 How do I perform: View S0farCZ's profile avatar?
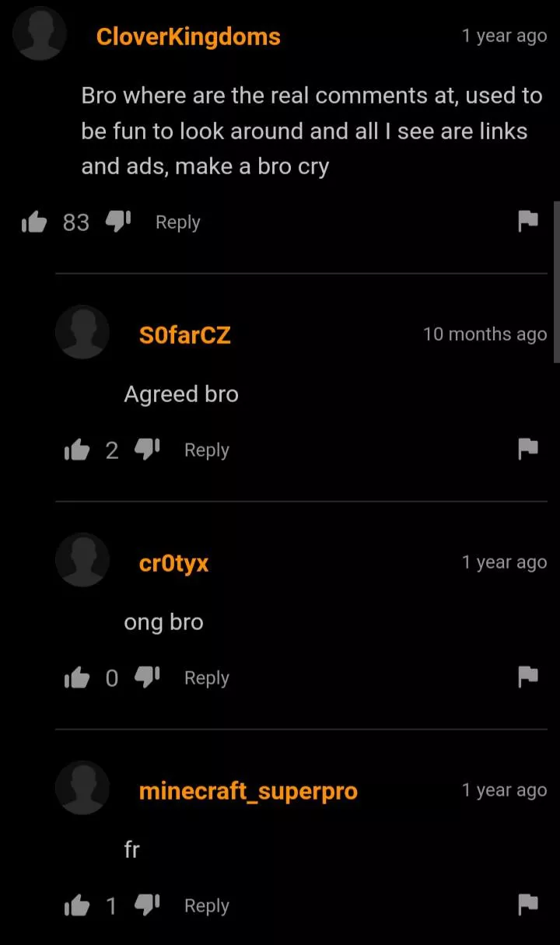pos(82,332)
